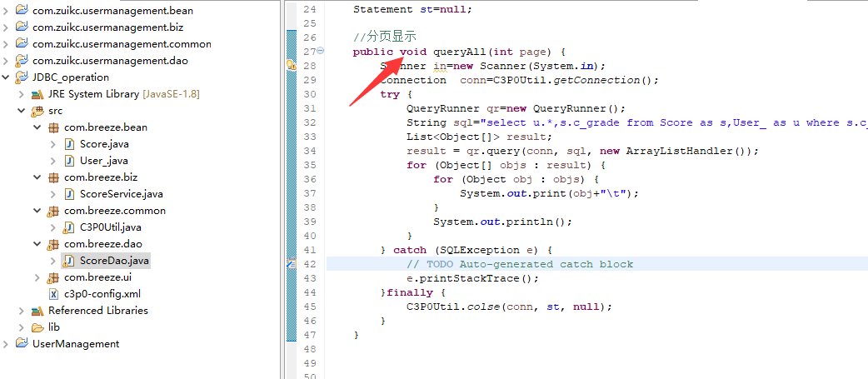Click 'QueryRunner qr=new QueryRunner();' line

pos(516,108)
